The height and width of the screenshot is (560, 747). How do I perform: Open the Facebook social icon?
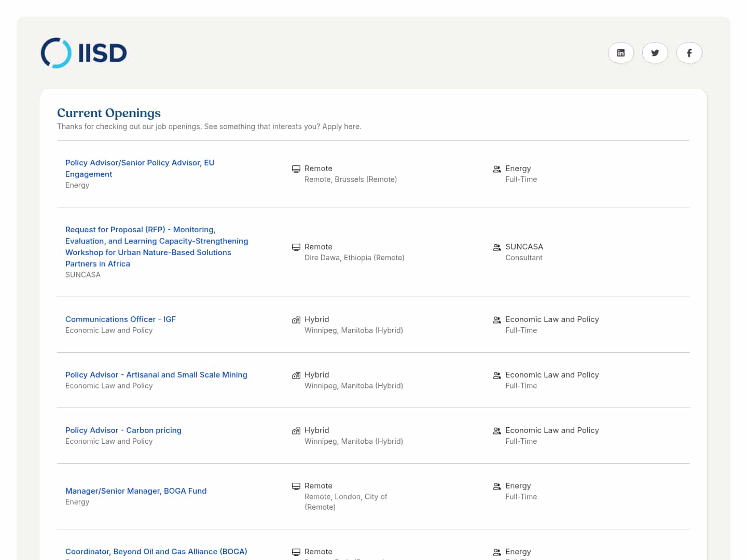[x=689, y=53]
